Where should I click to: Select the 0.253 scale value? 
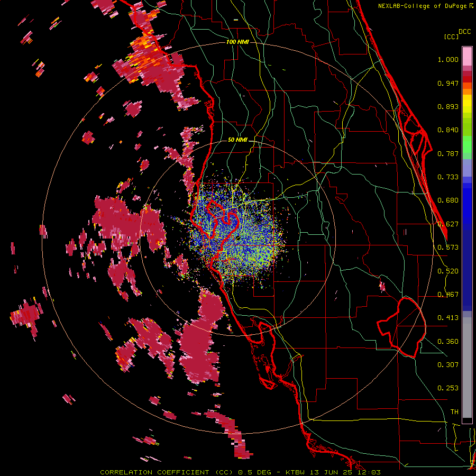point(448,388)
